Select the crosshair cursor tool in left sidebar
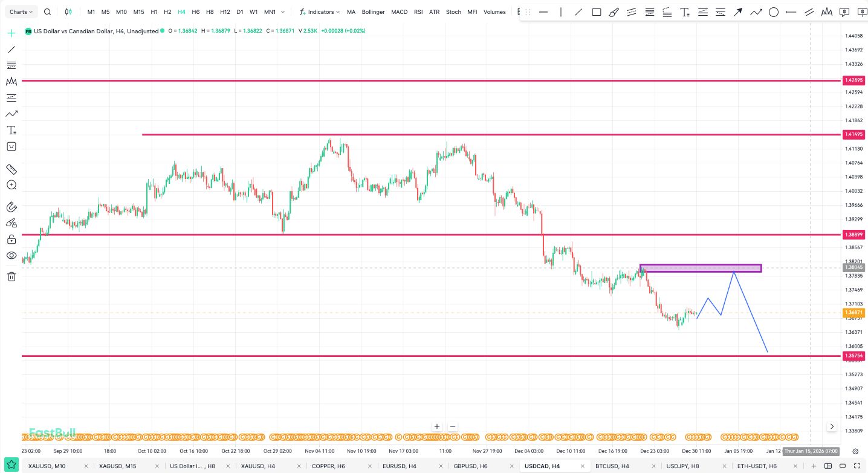The image size is (868, 473). [x=11, y=33]
